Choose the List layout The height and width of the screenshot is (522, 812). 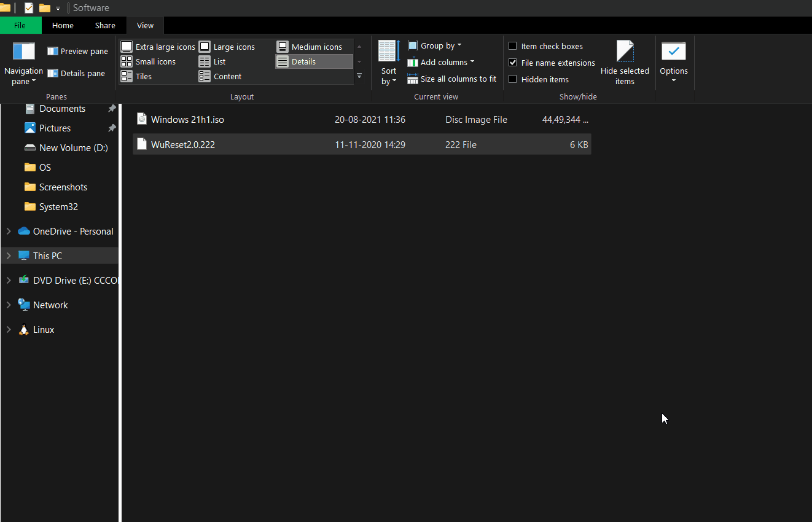click(x=213, y=61)
